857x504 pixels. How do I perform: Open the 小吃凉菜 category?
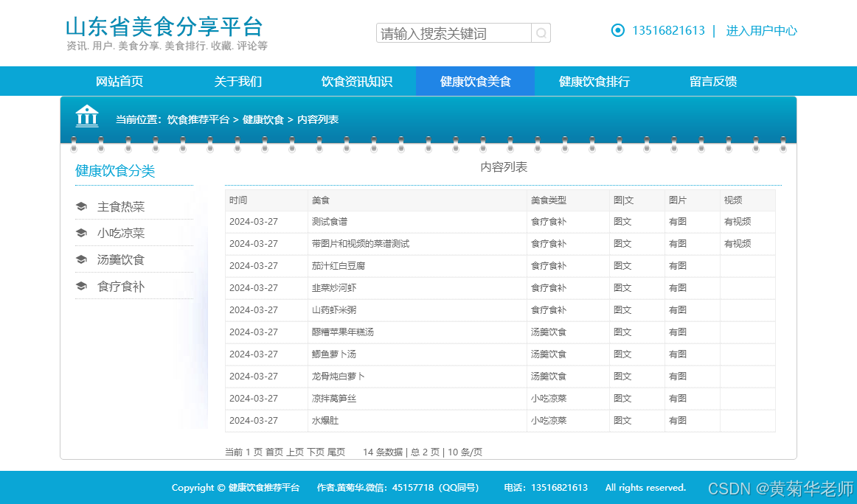pyautogui.click(x=121, y=233)
